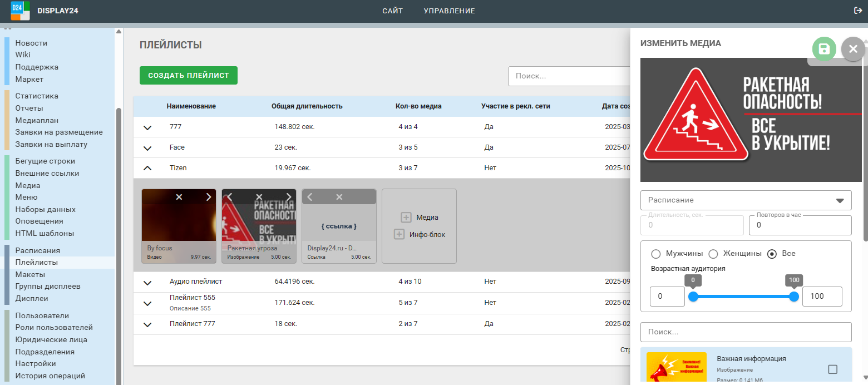
Task: Open Дисплеи in the sidebar
Action: (32, 298)
